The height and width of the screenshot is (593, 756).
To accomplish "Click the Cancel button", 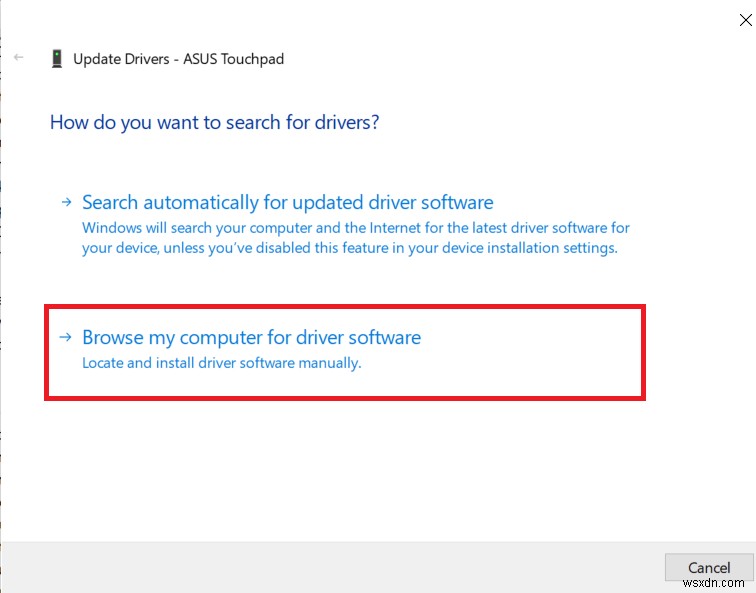I will click(709, 567).
